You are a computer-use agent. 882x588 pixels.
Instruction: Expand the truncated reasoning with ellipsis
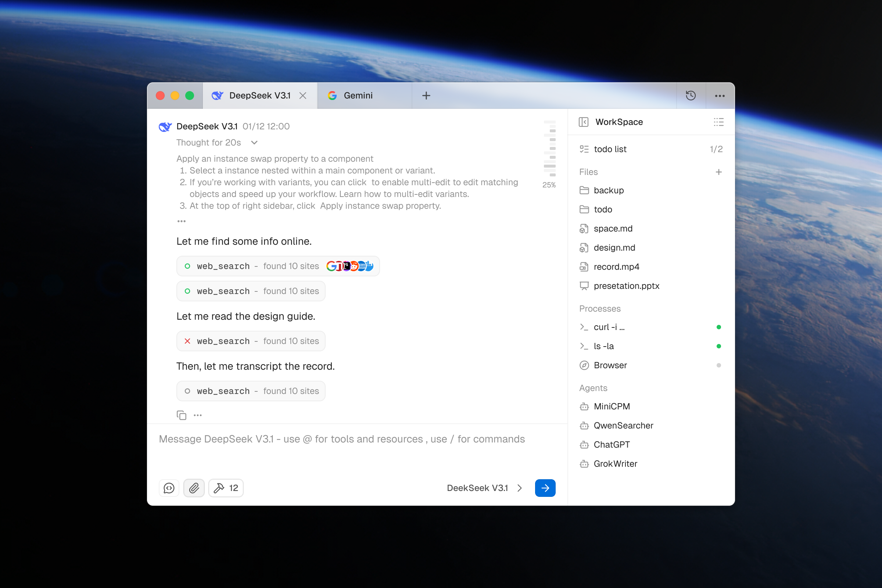click(x=182, y=221)
